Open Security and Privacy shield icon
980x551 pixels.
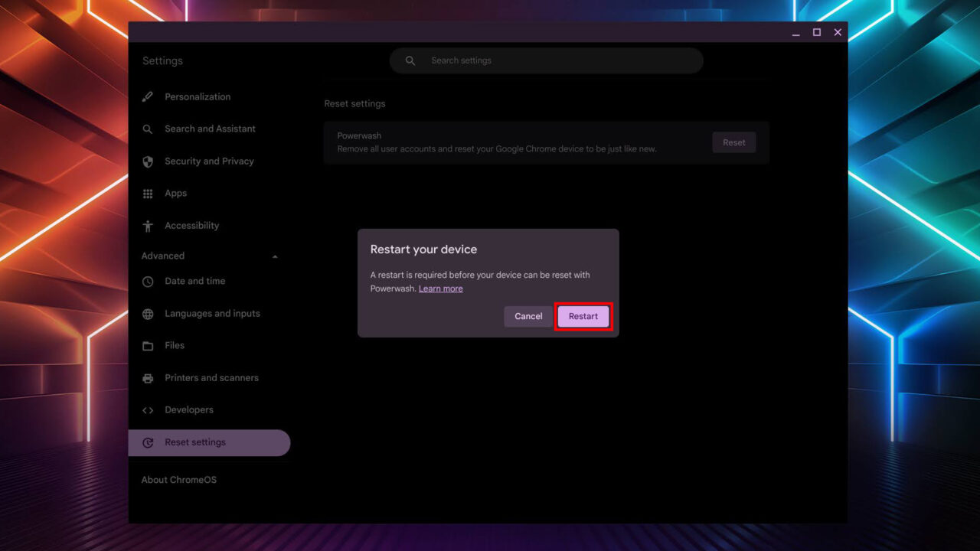pos(148,161)
